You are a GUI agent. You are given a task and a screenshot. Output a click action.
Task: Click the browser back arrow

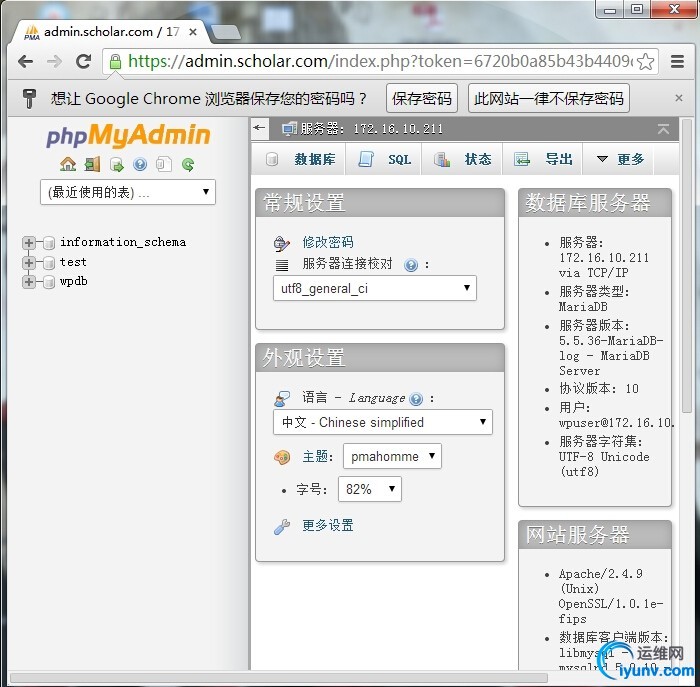(x=25, y=61)
